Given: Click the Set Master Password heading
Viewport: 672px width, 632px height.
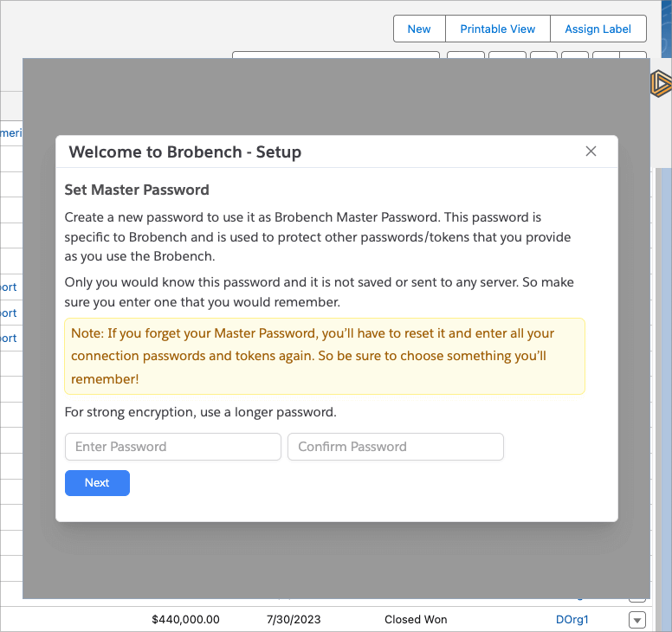Looking at the screenshot, I should pyautogui.click(x=137, y=190).
